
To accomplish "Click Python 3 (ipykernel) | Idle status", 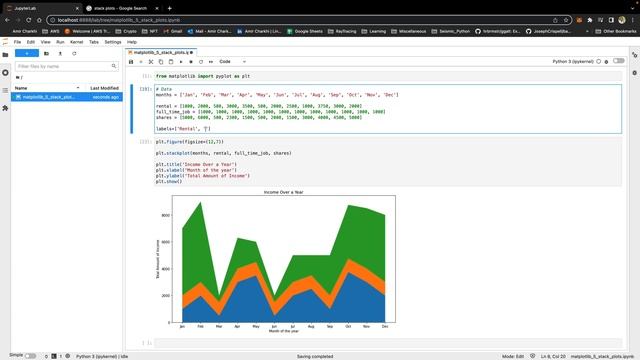I will [102, 356].
